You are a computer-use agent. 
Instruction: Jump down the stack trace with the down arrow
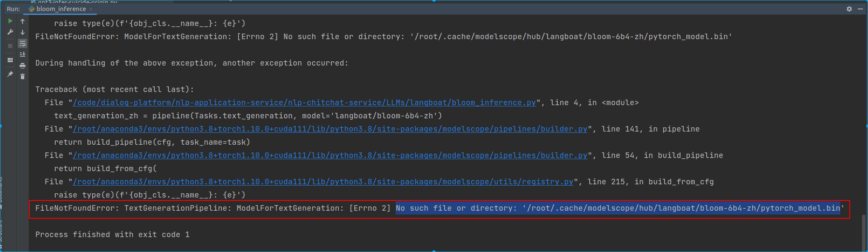click(x=23, y=32)
